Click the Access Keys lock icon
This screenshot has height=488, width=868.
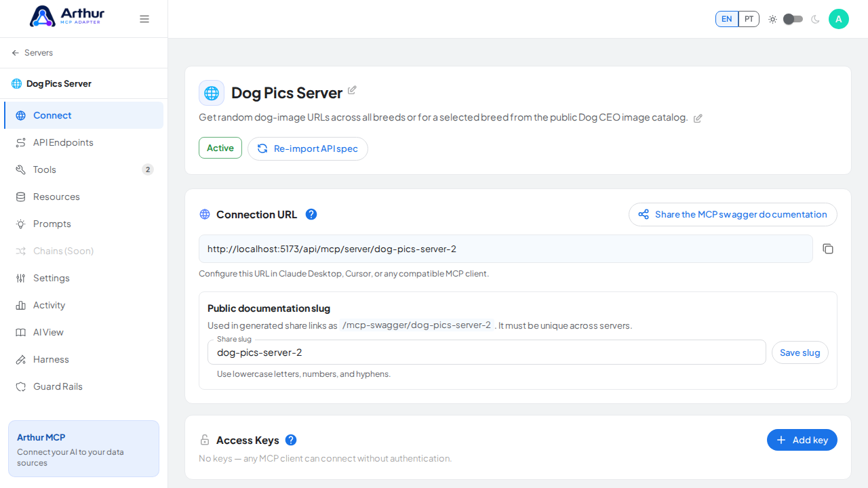coord(205,440)
